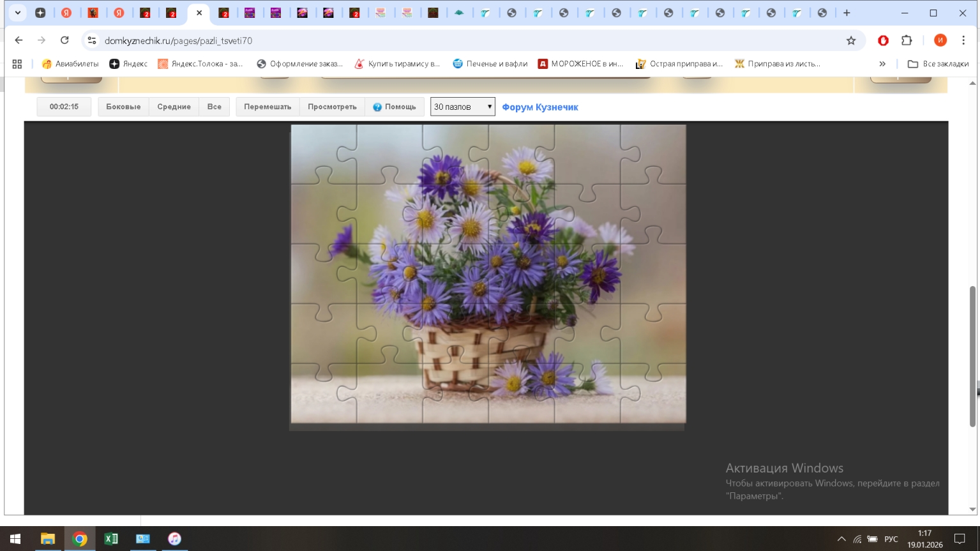Open the tab search dropdown arrow

(18, 13)
